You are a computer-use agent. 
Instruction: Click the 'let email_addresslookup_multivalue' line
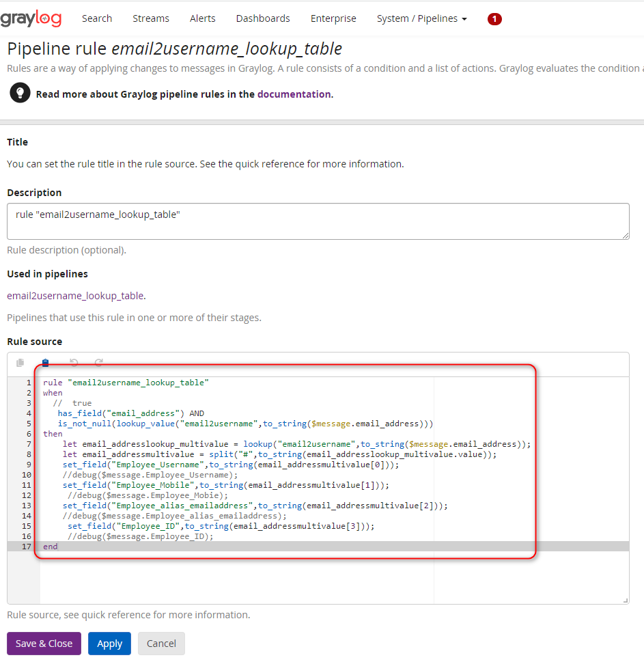click(x=296, y=444)
